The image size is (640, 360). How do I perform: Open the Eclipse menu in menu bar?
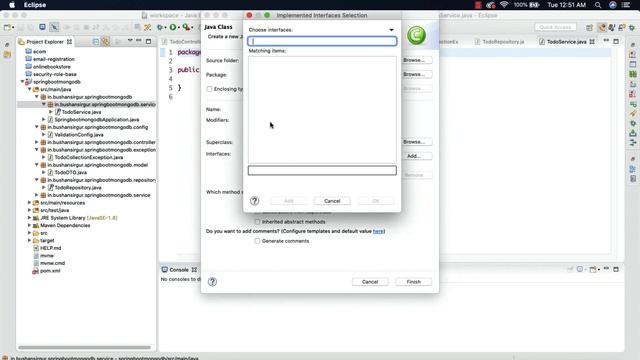coord(35,5)
